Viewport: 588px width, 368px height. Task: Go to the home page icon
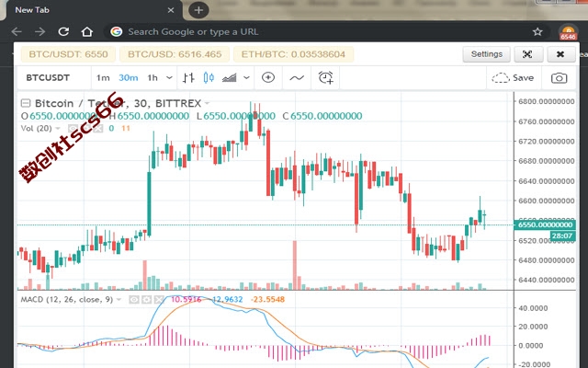click(x=87, y=32)
